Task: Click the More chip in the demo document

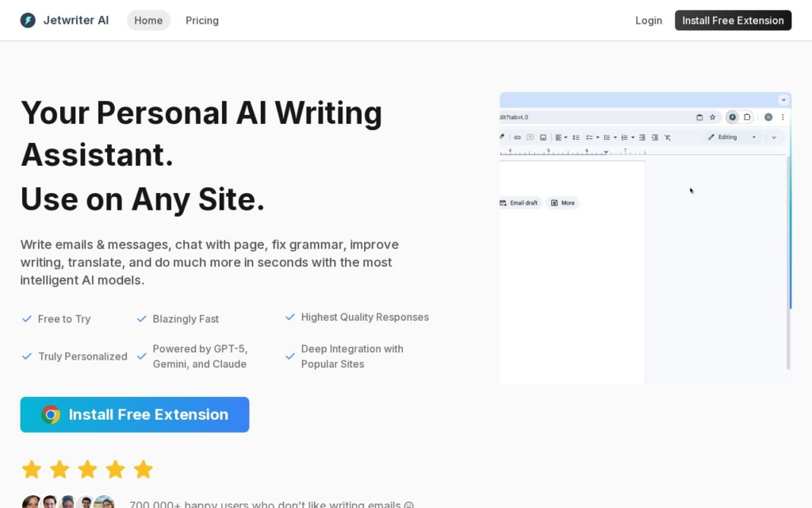Action: 563,202
